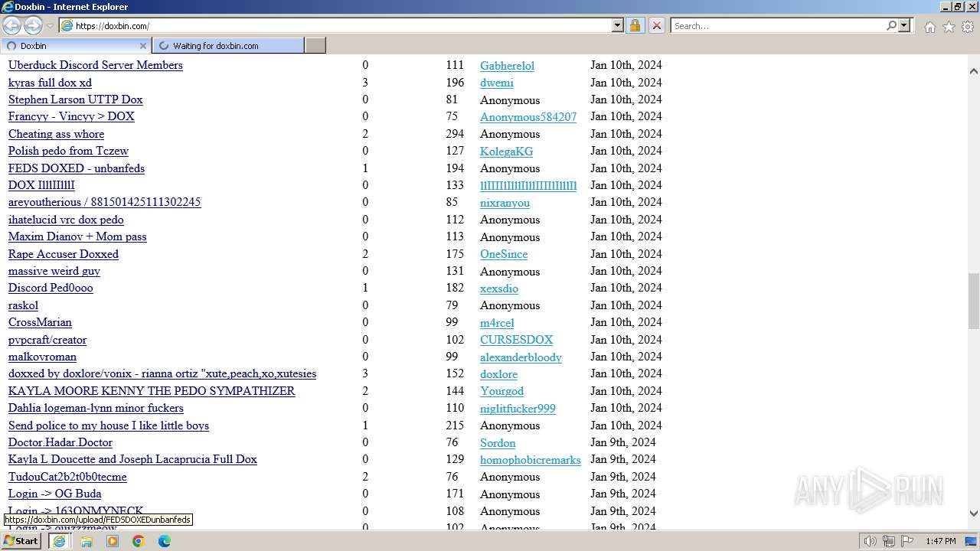980x551 pixels.
Task: Open the areyoutherious / 881501425111302245 link
Action: 104,202
